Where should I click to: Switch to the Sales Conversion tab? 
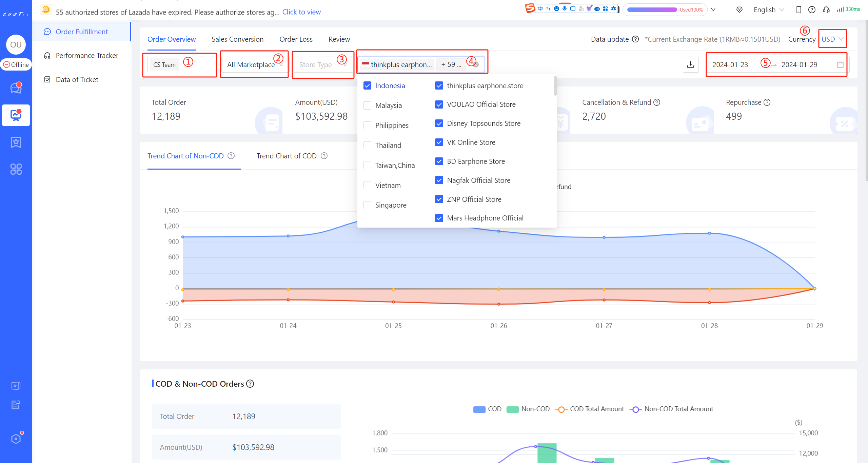click(x=238, y=39)
